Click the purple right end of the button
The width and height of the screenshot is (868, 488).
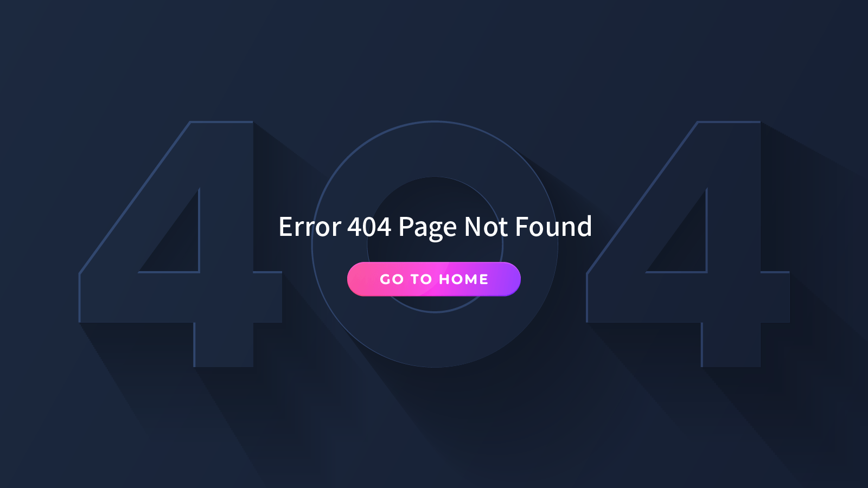507,279
